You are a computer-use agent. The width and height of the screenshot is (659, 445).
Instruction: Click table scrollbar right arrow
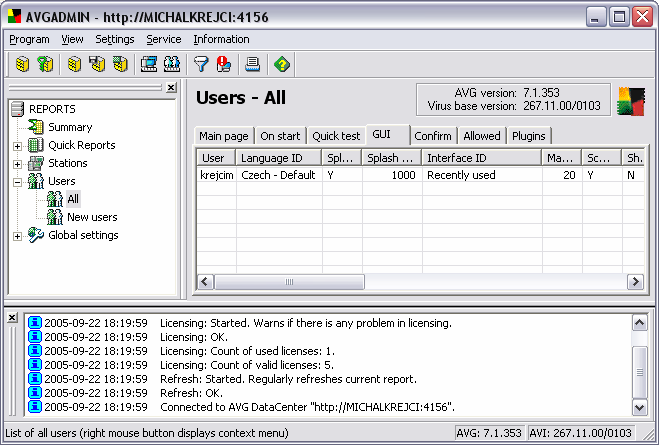(635, 281)
